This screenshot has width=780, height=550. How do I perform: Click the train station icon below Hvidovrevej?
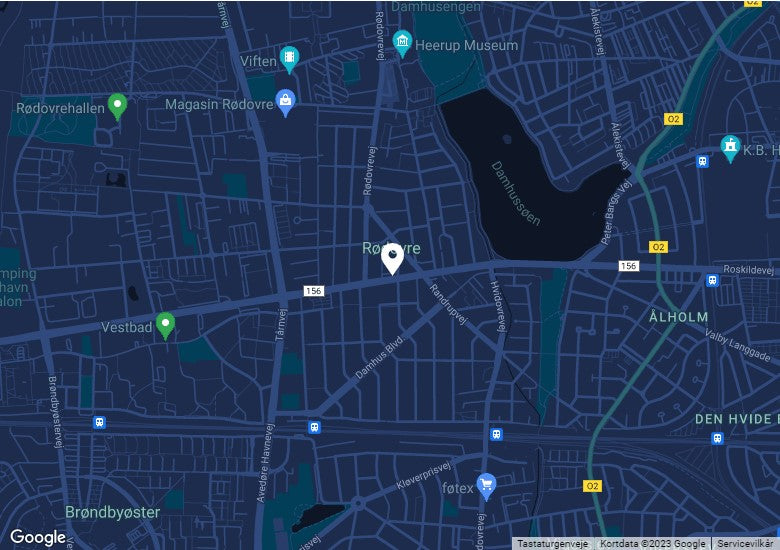(x=496, y=434)
